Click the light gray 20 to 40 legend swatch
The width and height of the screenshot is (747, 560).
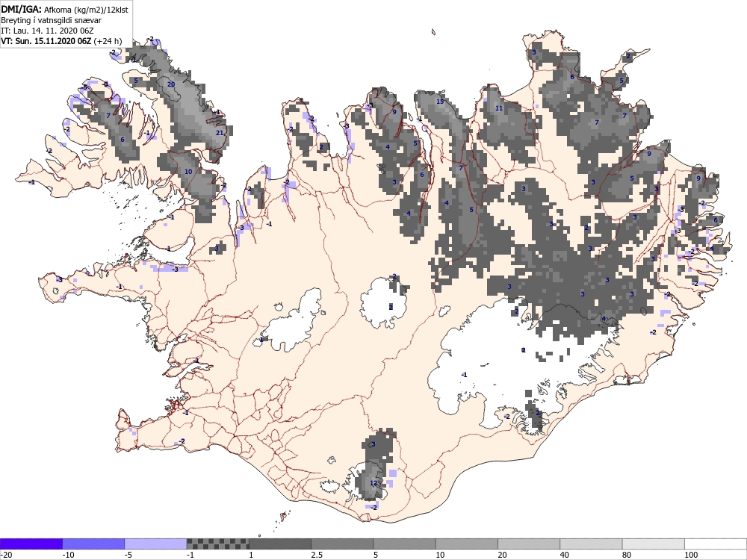(x=529, y=544)
